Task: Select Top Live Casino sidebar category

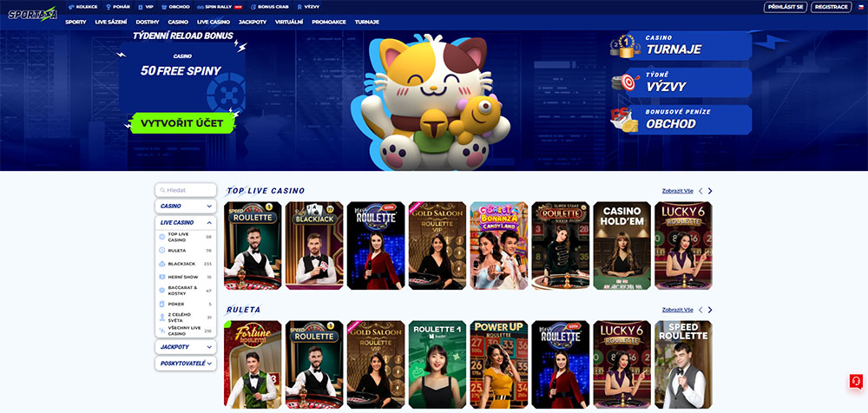Action: click(x=186, y=237)
